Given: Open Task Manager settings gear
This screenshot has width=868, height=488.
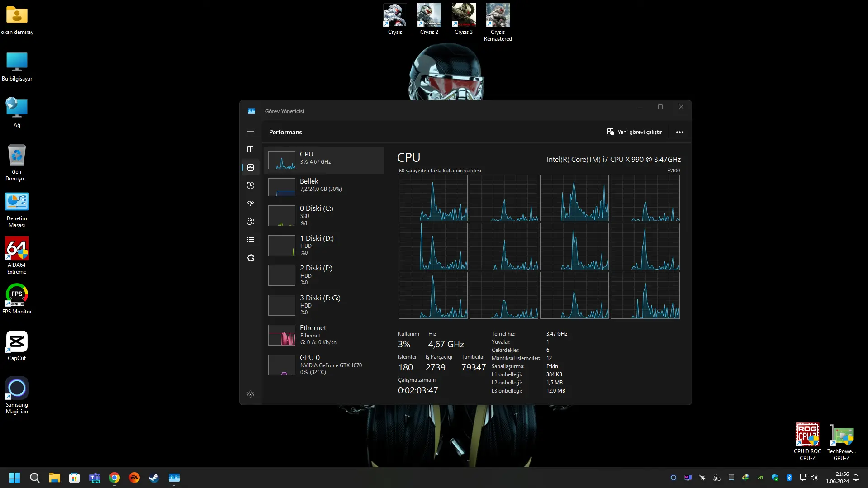Looking at the screenshot, I should (251, 394).
